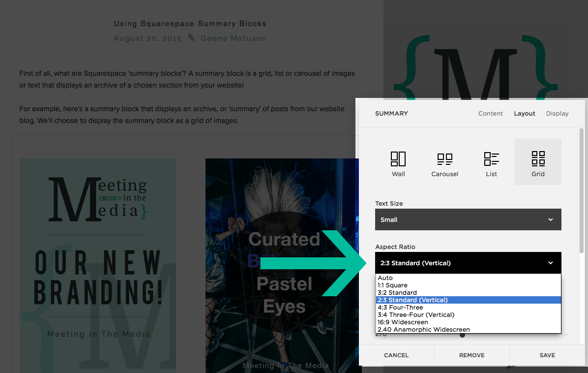The image size is (588, 373).
Task: Choose 1:1 Square aspect ratio
Action: [469, 285]
